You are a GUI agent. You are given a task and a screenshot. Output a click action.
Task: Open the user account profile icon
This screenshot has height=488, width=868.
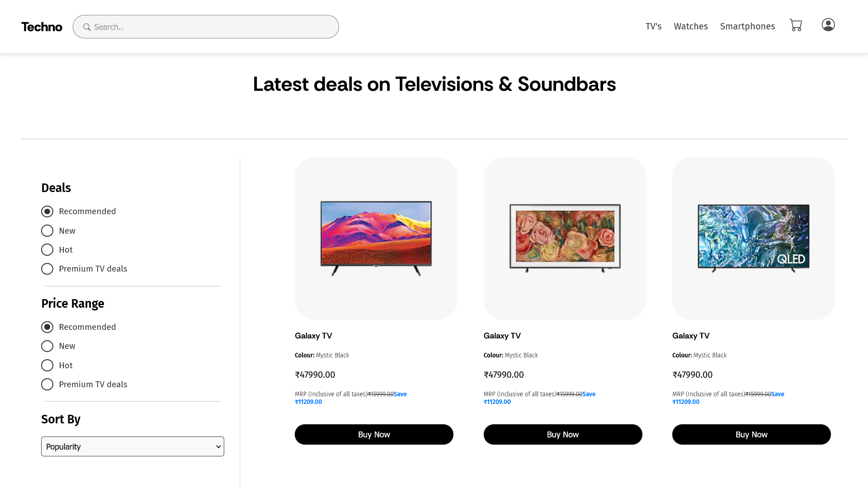[828, 25]
